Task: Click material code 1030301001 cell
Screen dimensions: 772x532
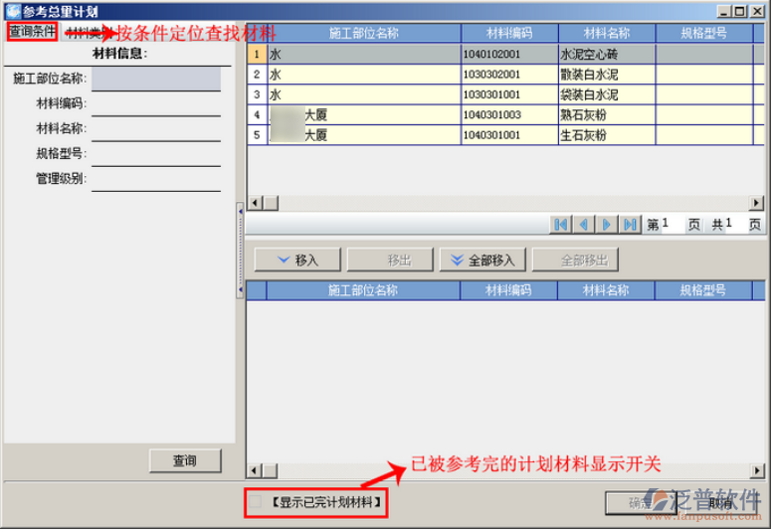Action: [x=509, y=94]
